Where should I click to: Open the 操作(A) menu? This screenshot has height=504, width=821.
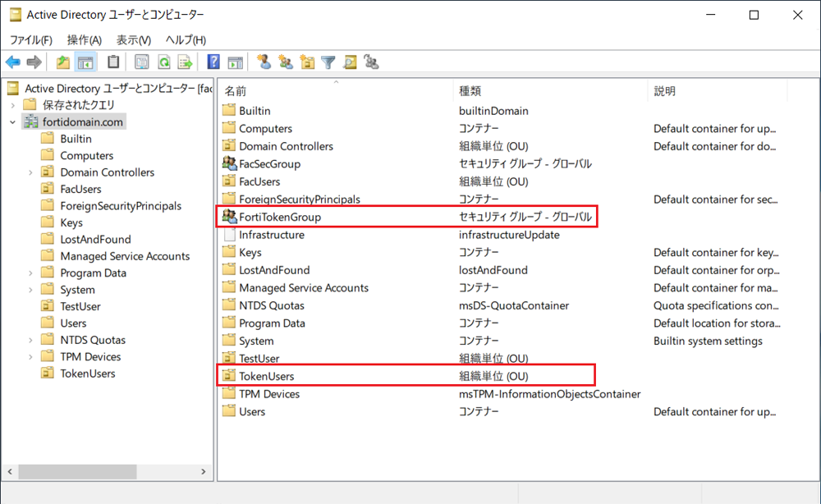coord(84,39)
